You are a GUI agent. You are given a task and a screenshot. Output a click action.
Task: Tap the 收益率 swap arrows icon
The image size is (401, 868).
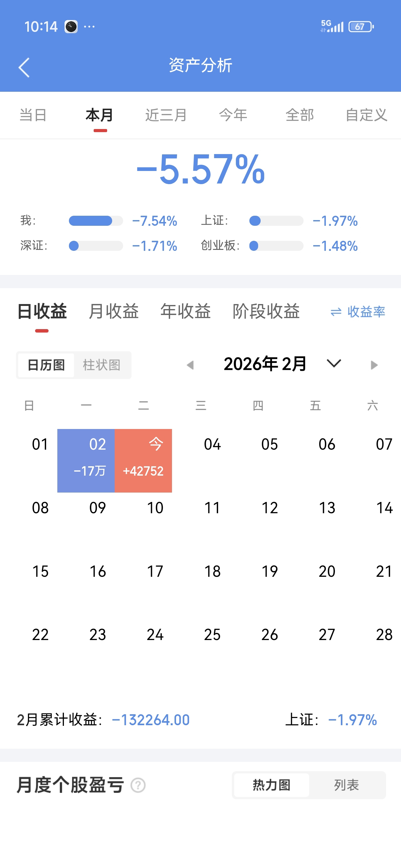point(336,312)
